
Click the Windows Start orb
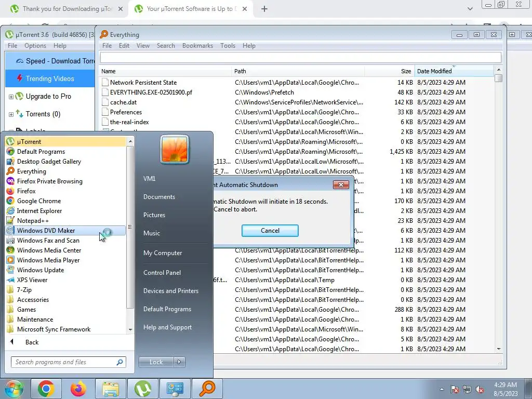[14, 389]
